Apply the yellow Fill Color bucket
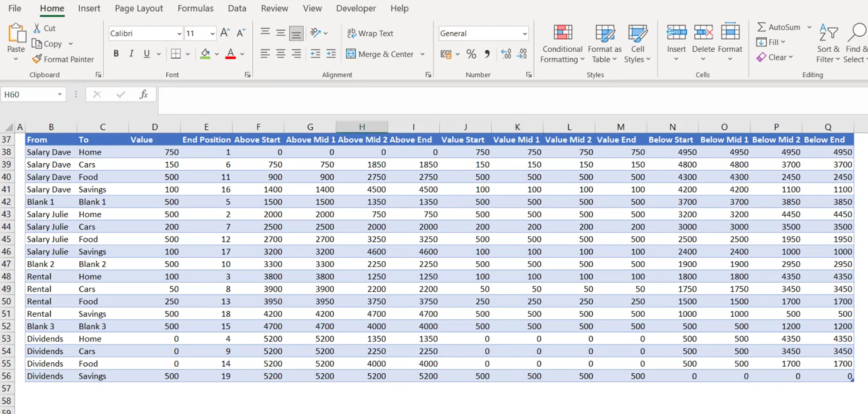The height and width of the screenshot is (414, 868). [x=205, y=54]
